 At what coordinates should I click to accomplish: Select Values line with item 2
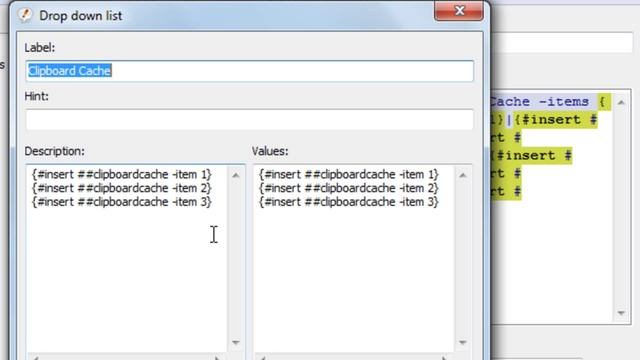(349, 188)
